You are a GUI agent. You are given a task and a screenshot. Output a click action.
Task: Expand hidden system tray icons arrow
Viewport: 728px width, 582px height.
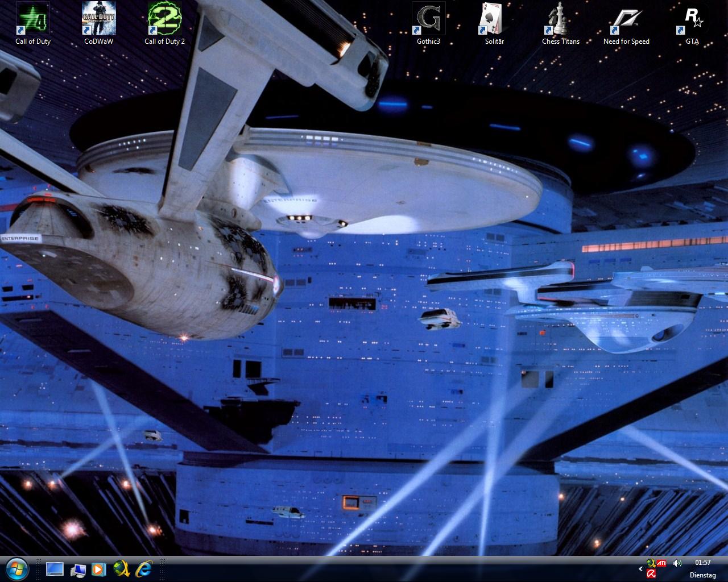point(641,569)
